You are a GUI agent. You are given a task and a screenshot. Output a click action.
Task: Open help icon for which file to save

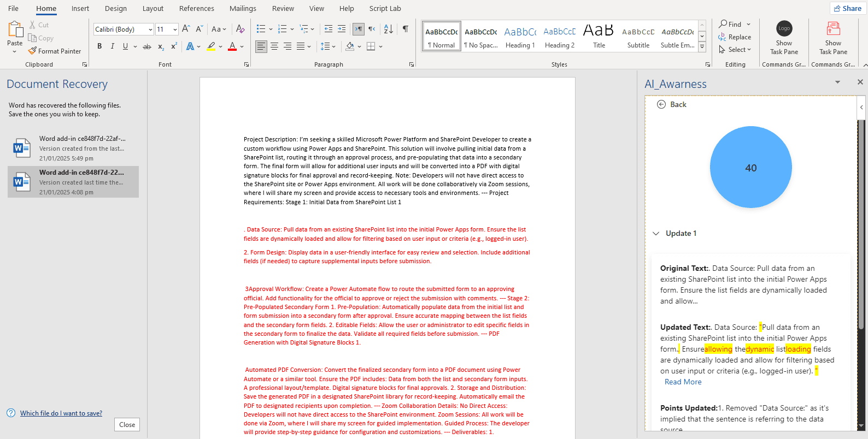click(11, 413)
